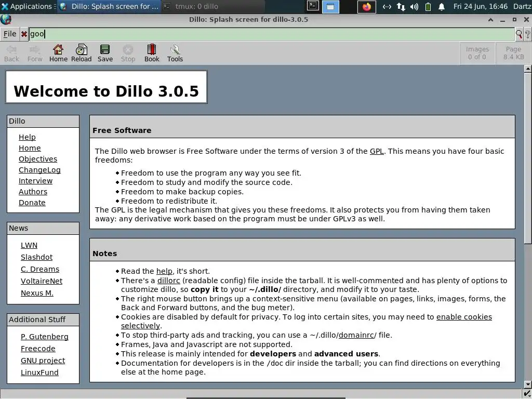Click the Notes section heading

[x=104, y=254]
